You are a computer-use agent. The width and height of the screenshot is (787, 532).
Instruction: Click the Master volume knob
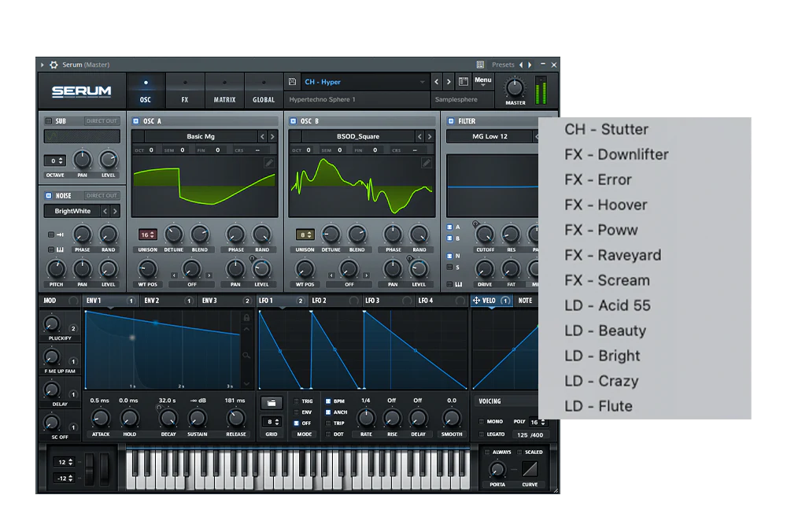(515, 87)
